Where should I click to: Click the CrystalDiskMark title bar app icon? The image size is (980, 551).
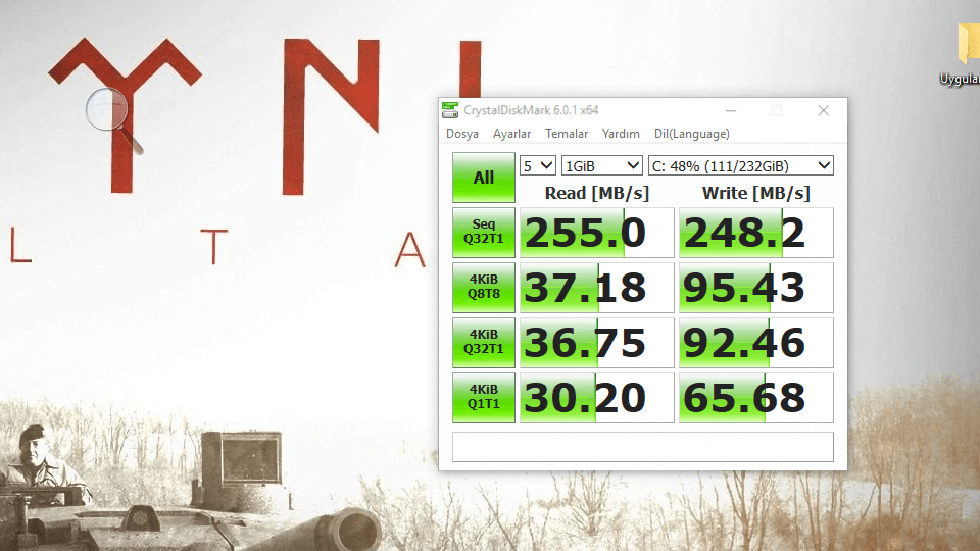coord(450,110)
